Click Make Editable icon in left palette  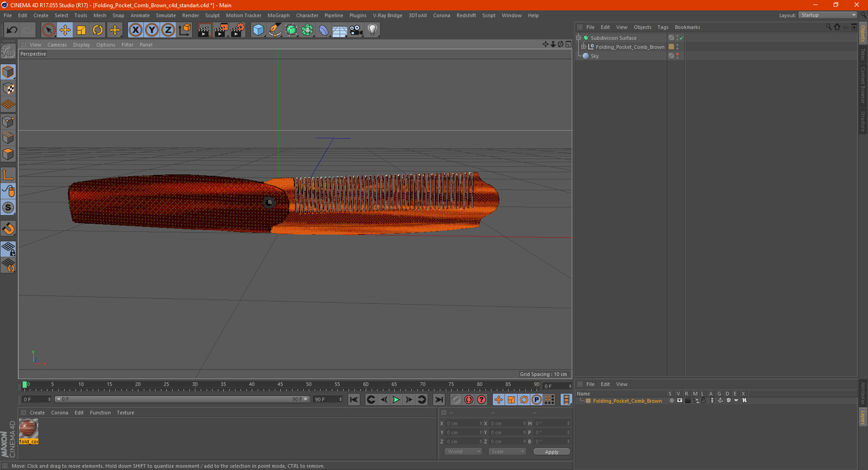click(8, 52)
